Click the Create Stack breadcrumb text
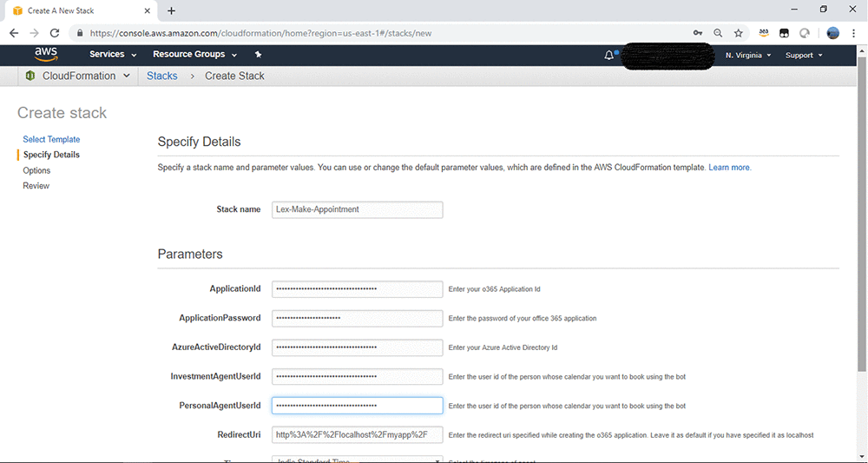This screenshot has width=868, height=463. [x=234, y=76]
